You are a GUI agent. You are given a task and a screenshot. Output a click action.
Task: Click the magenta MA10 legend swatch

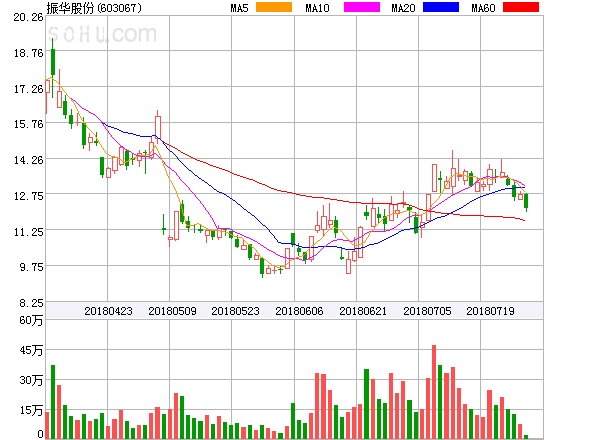pyautogui.click(x=362, y=7)
